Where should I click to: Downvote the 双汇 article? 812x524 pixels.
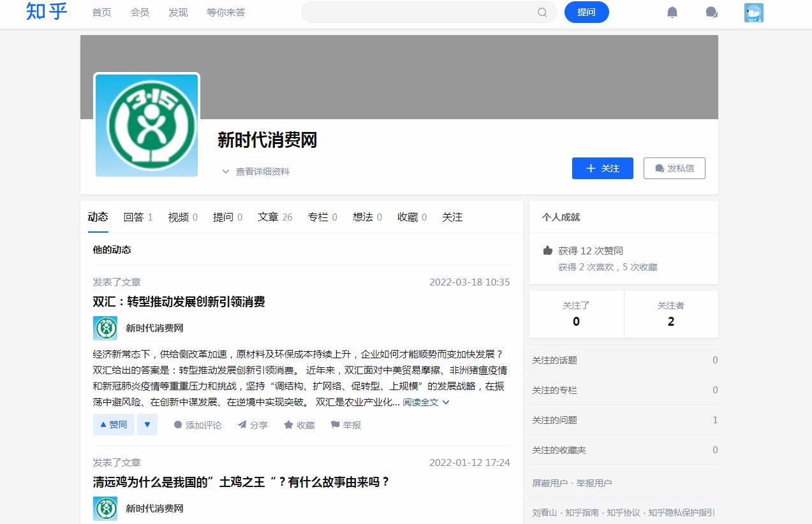point(147,425)
